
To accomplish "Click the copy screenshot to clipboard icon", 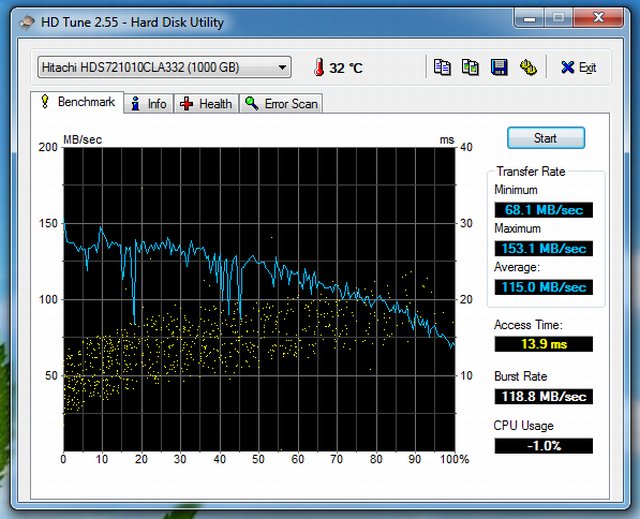I will click(x=471, y=67).
